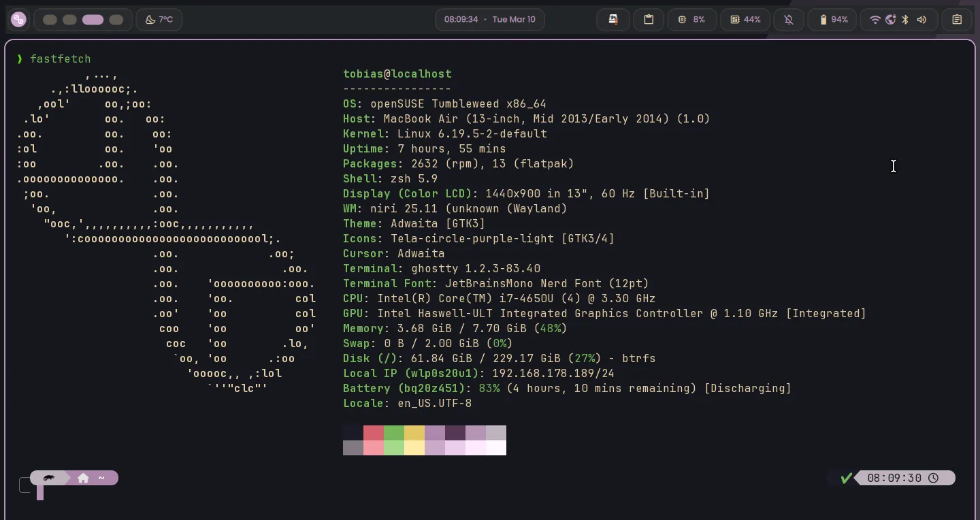
Task: Toggle the muted notifications bell
Action: pyautogui.click(x=789, y=20)
